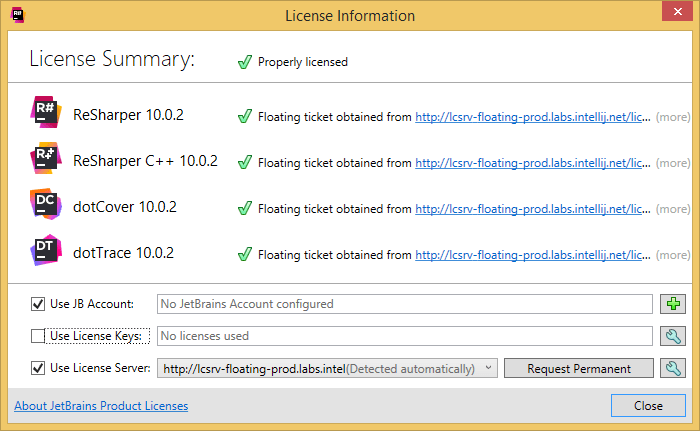Open About JetBrains Product Licenses link

pyautogui.click(x=101, y=406)
